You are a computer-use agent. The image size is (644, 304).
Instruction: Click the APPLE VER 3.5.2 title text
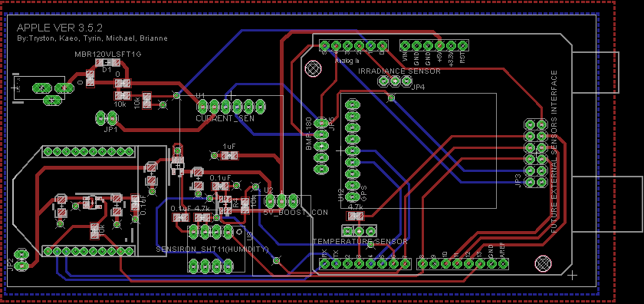pos(60,28)
